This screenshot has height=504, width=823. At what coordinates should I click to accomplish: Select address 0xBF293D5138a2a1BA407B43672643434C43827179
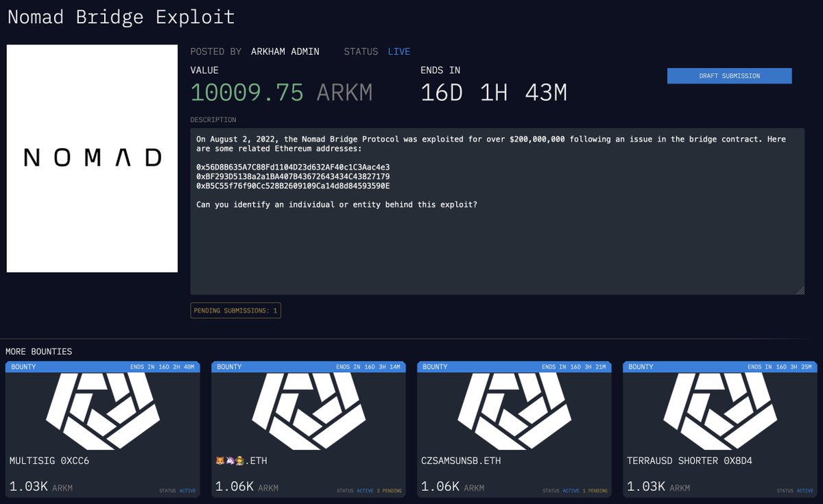click(x=293, y=177)
